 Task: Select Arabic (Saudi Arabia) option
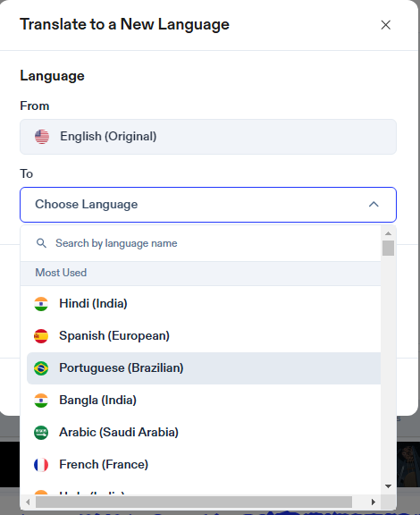(x=204, y=432)
